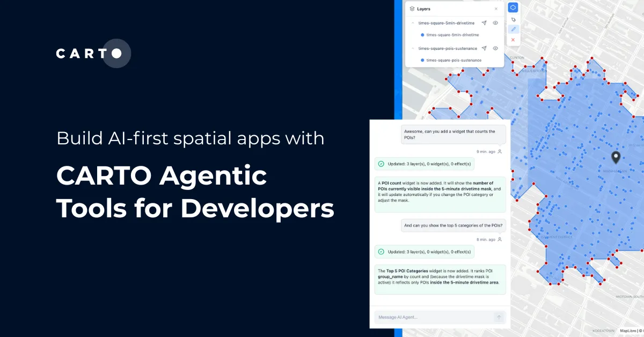Click the user avatar beside the 9 min timestamp
This screenshot has width=644, height=337.
pyautogui.click(x=499, y=151)
